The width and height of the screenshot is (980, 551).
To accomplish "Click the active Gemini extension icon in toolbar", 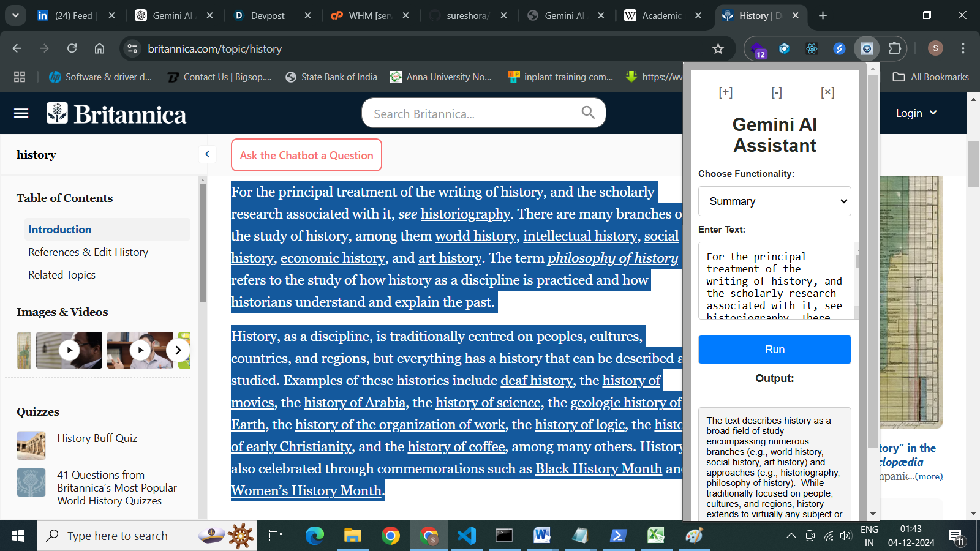I will (867, 48).
